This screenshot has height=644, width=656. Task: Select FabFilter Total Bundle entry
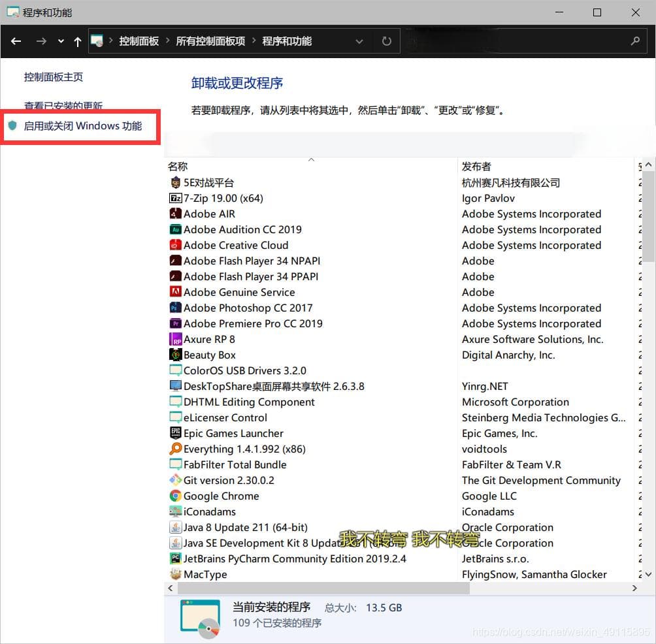click(235, 464)
